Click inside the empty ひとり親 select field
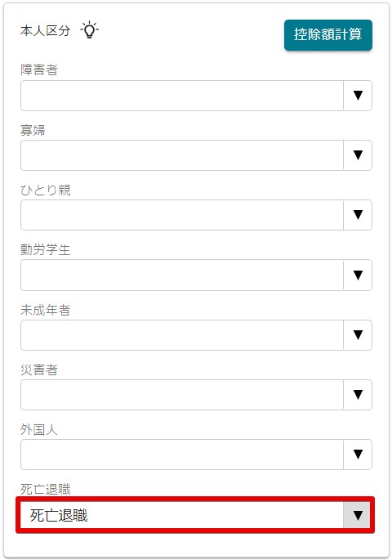The width and height of the screenshot is (392, 560). tap(182, 215)
